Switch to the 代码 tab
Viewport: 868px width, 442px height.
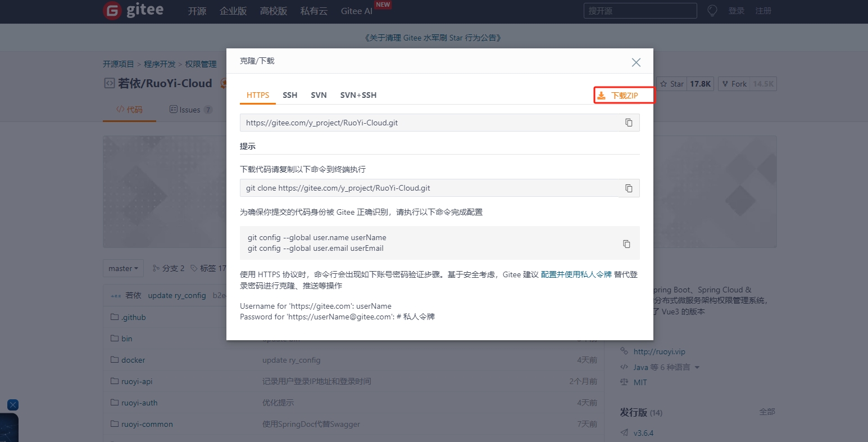pos(129,110)
